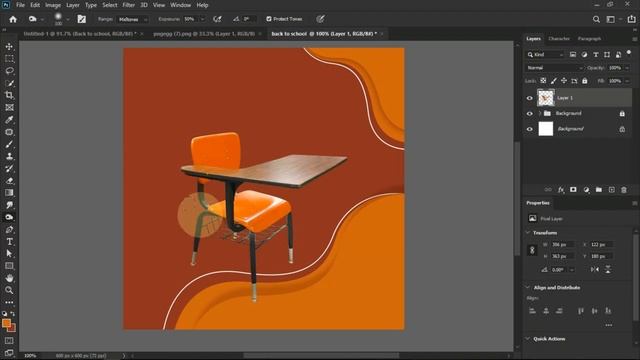Open the Range Midtones dropdown
640x360 pixels.
[x=133, y=19]
